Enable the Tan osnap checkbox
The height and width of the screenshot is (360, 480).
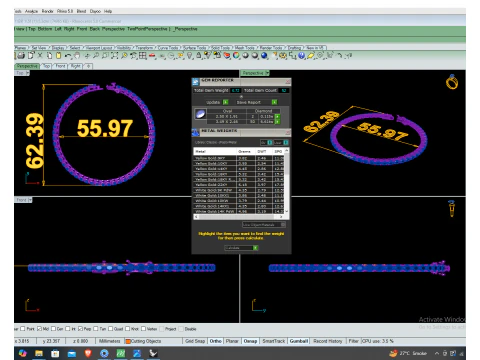coord(96,329)
